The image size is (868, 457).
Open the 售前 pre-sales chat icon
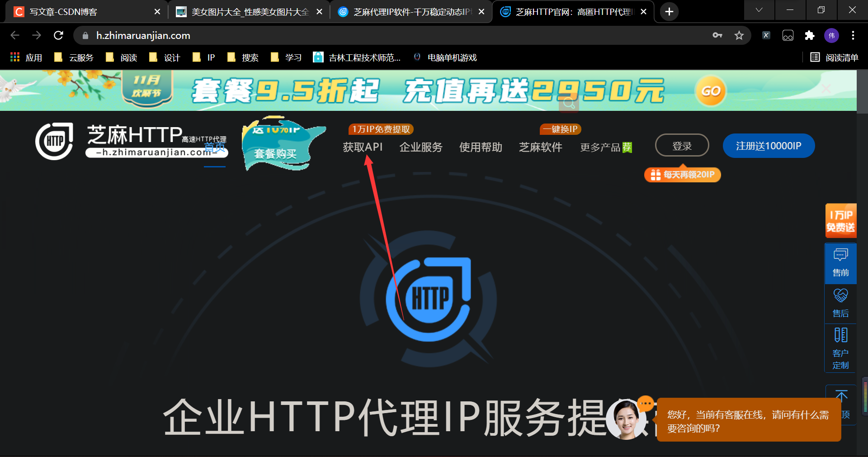(x=840, y=262)
